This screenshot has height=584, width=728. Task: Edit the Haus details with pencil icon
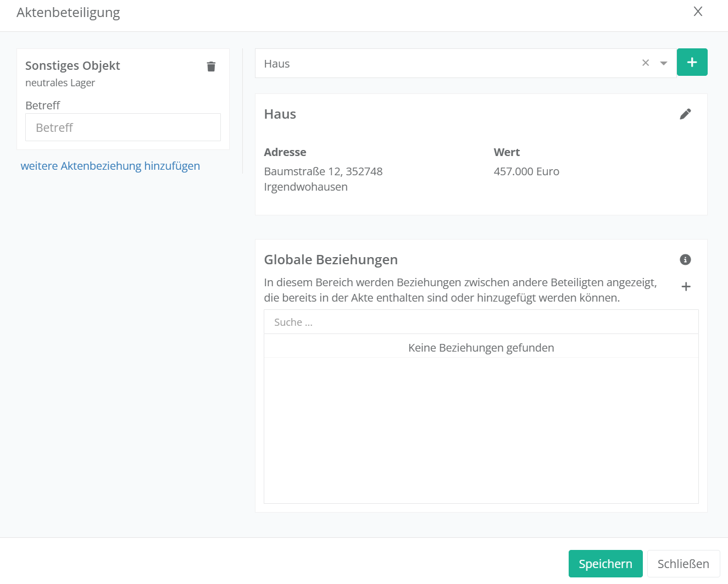[685, 114]
